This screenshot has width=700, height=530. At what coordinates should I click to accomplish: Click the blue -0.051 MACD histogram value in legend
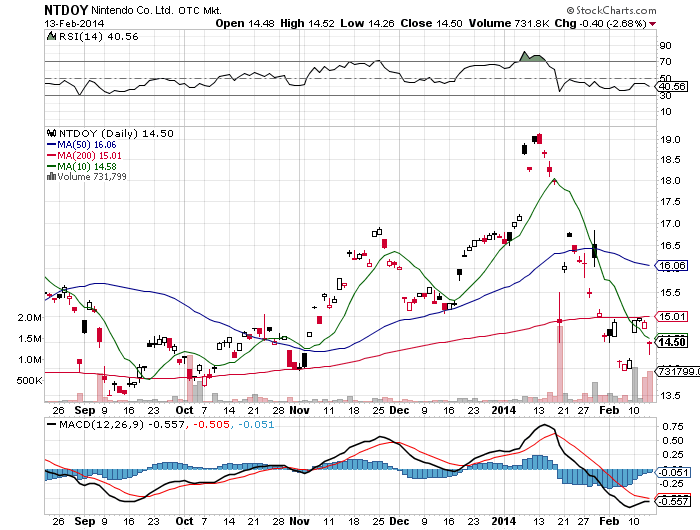tap(256, 424)
